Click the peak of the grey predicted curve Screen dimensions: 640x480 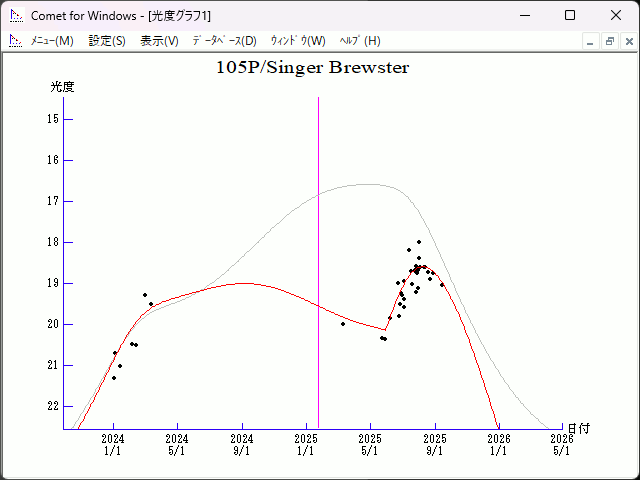[x=368, y=184]
